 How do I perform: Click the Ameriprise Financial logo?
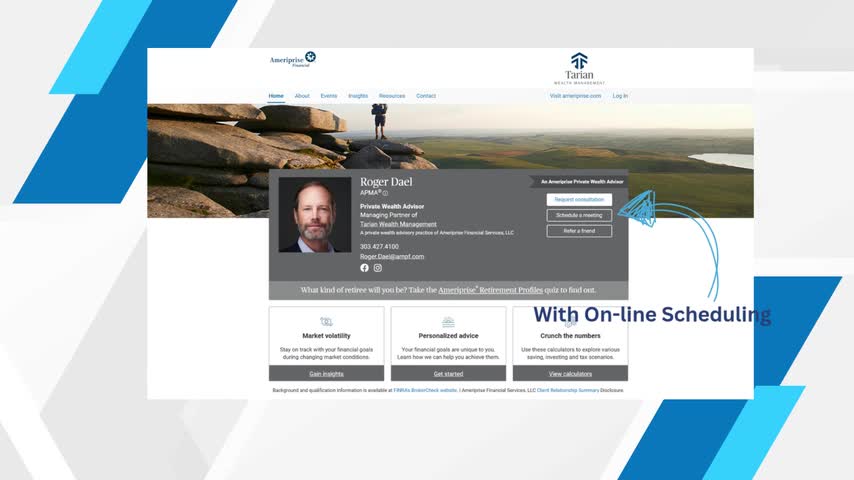[x=292, y=60]
